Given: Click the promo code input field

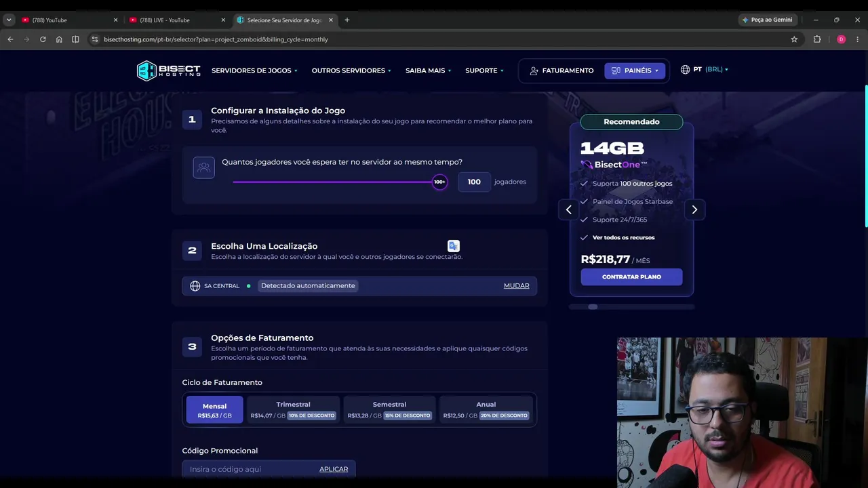Looking at the screenshot, I should (x=250, y=469).
